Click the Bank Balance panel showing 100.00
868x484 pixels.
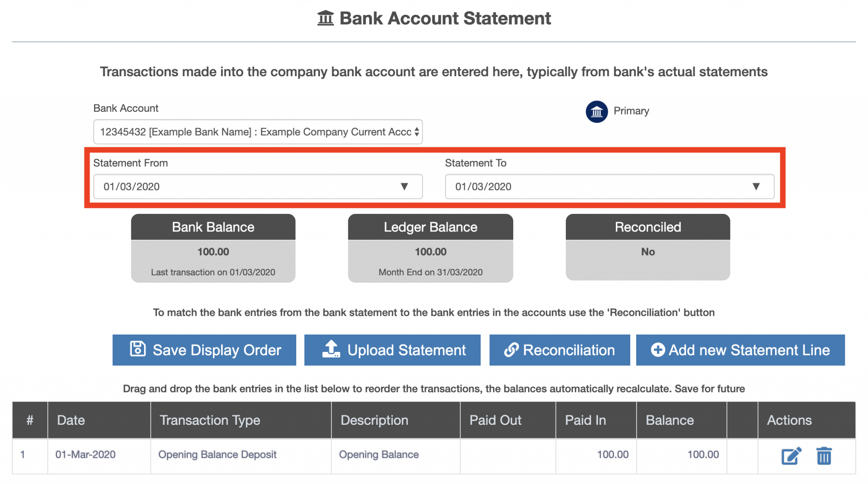[x=213, y=248]
